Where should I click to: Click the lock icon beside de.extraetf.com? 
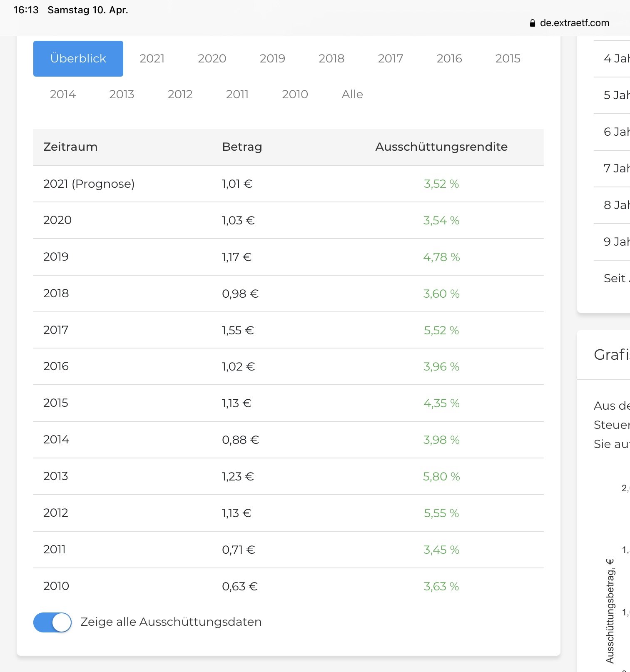point(532,23)
